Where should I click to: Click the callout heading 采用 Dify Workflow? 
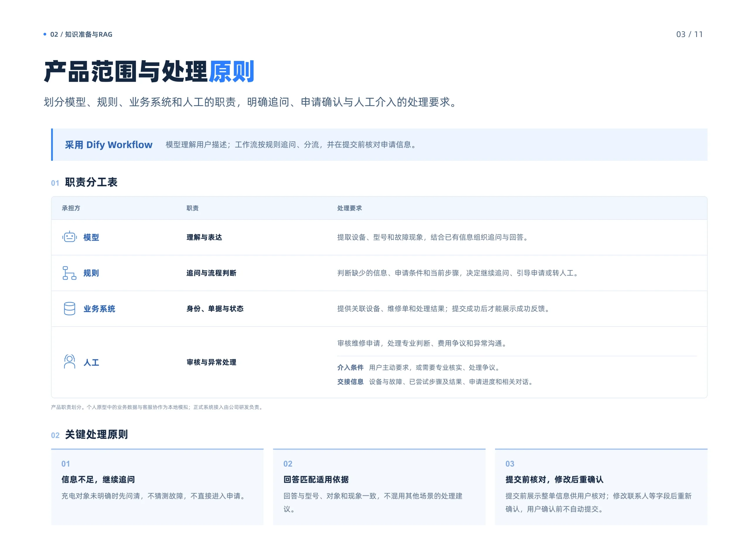109,145
